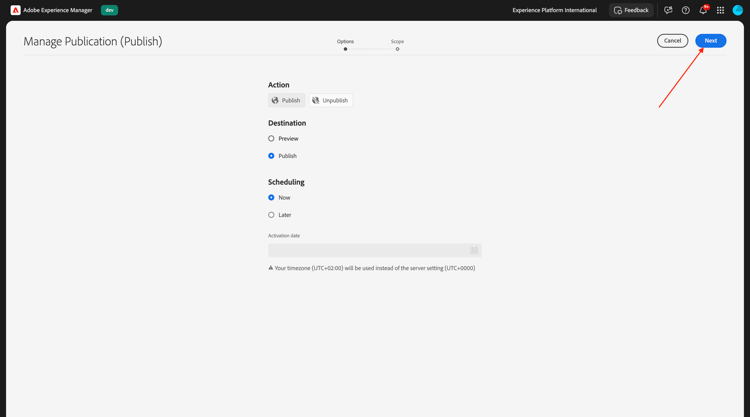Click the Next button
The width and height of the screenshot is (750, 417).
tap(711, 41)
